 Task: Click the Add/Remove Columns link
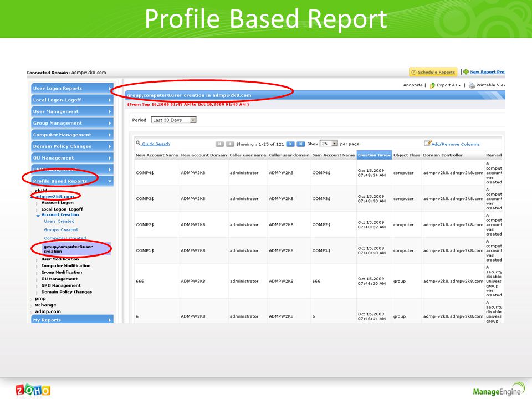click(456, 144)
